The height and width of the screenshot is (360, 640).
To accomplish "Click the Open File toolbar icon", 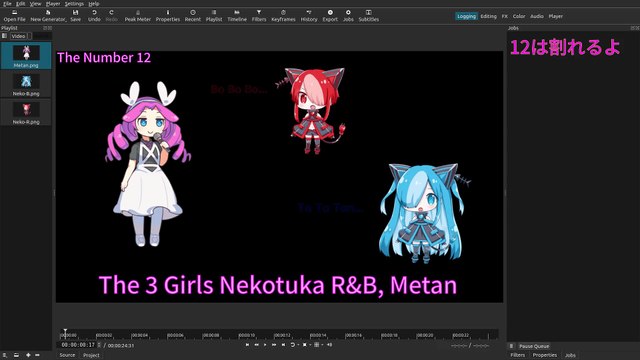I will [14, 16].
